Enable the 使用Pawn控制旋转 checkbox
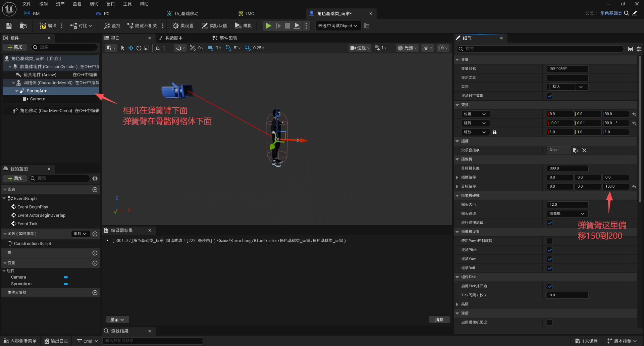This screenshot has width=644, height=346. pos(550,241)
